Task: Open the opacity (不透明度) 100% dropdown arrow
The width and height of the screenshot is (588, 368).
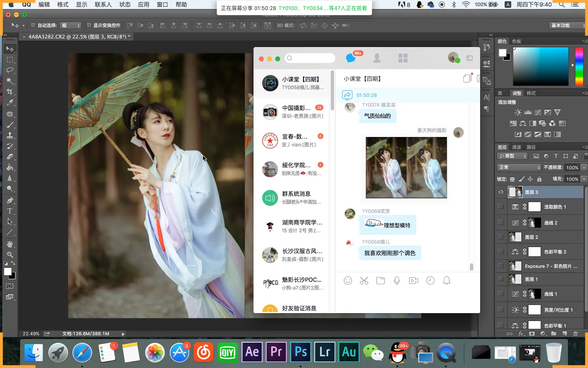Action: (584, 167)
